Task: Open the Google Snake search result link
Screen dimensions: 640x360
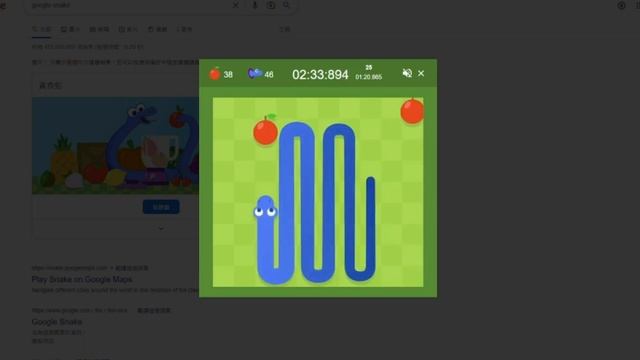Action: point(57,322)
